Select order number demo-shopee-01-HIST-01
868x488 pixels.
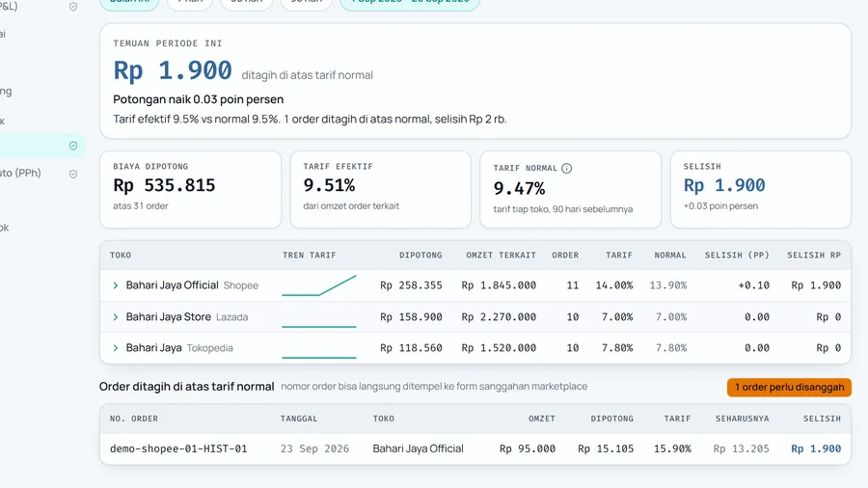point(178,448)
